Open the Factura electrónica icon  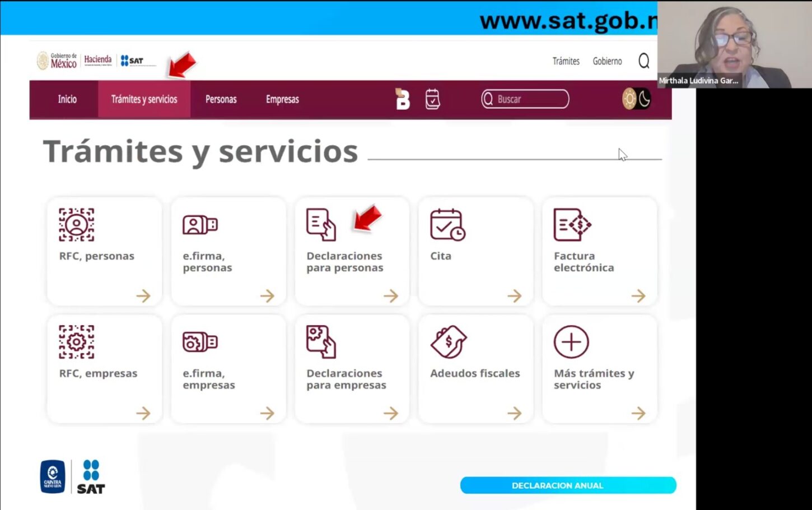572,225
